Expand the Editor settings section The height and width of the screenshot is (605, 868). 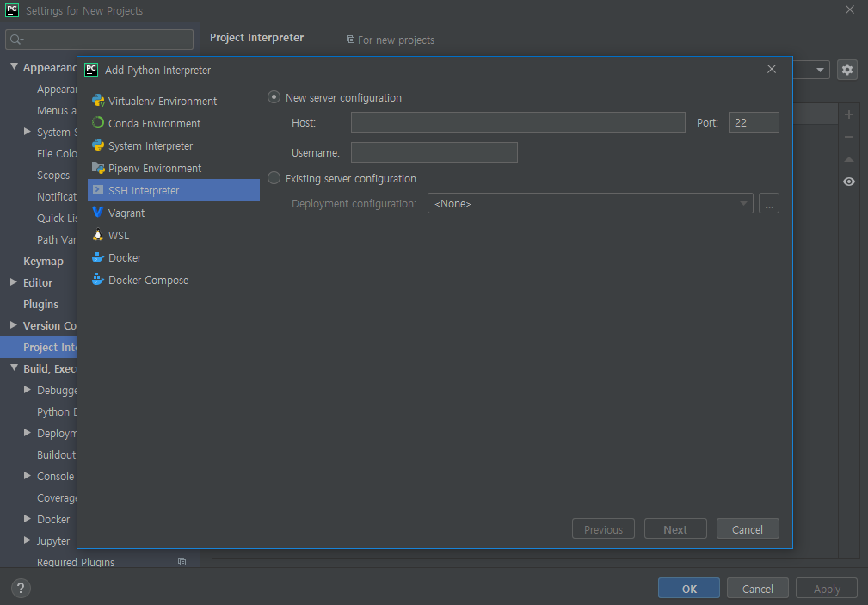coord(14,282)
